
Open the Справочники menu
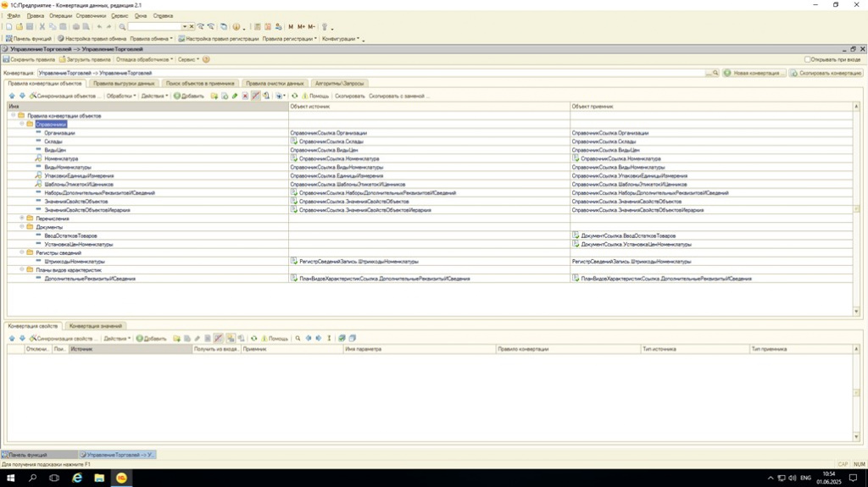91,16
